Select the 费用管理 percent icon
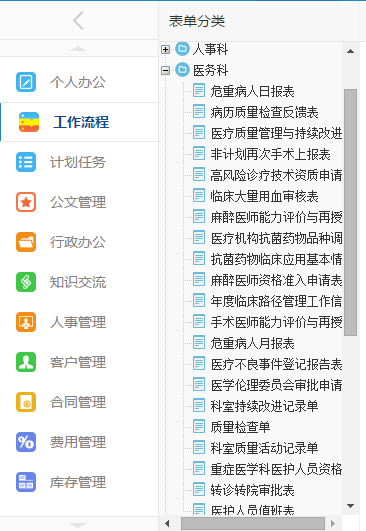Screen dimensions: 366x531 [x=26, y=442]
